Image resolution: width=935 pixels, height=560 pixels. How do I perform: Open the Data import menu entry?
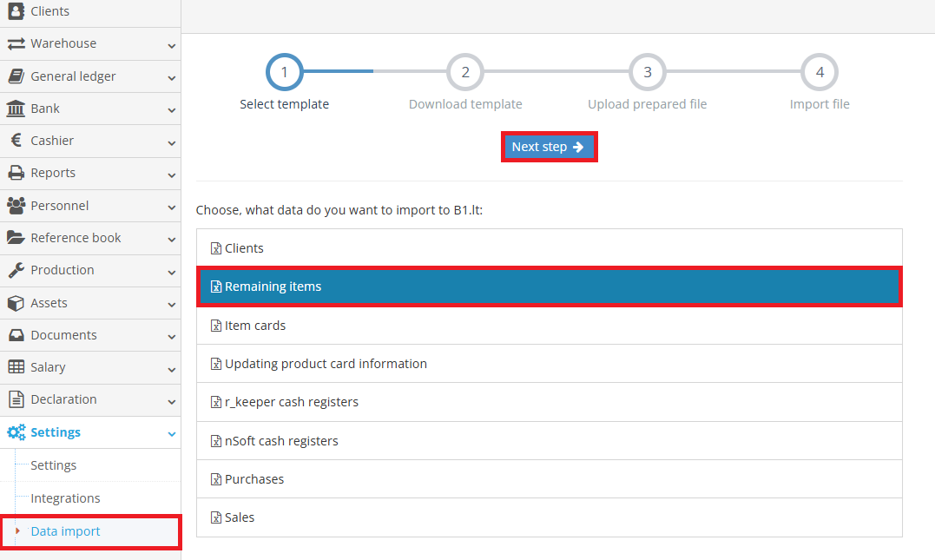(x=65, y=530)
